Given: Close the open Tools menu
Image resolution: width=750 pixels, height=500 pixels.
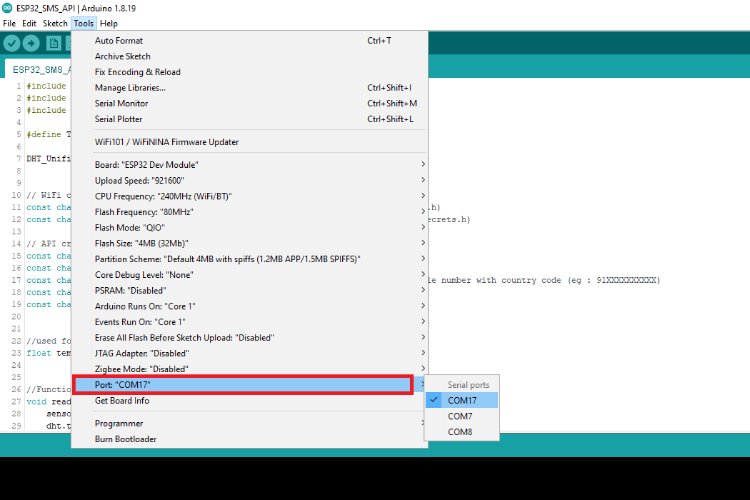Looking at the screenshot, I should (x=84, y=23).
